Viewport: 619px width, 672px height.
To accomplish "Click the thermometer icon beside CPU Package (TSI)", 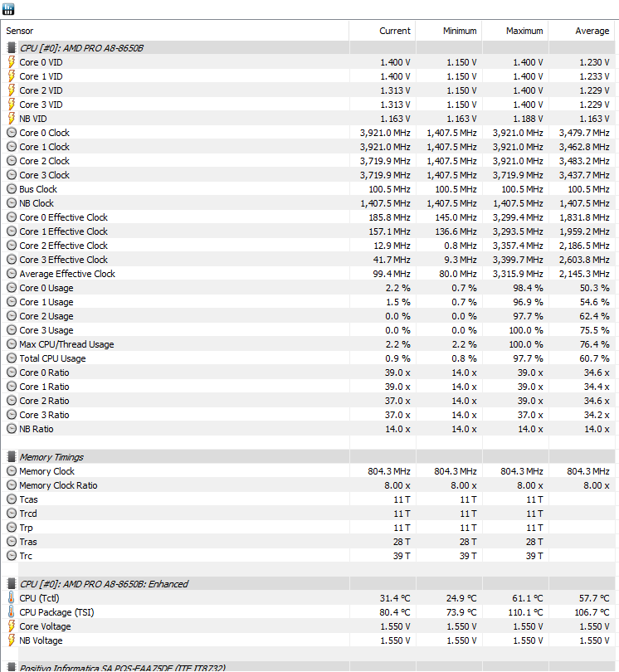I will 12,612.
